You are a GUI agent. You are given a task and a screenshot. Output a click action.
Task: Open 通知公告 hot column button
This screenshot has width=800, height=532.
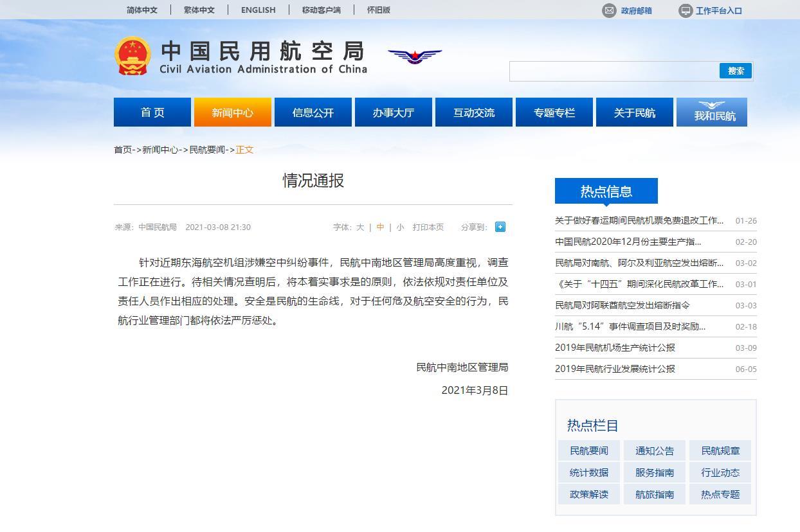point(655,450)
